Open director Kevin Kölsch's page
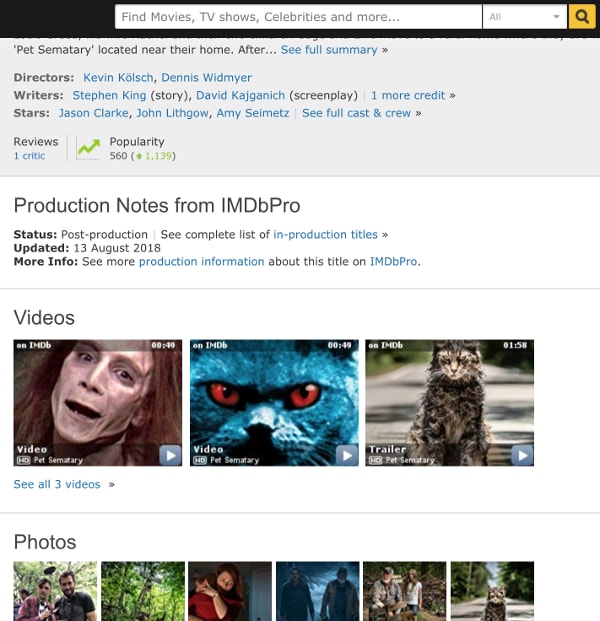The width and height of the screenshot is (600, 621). (x=118, y=78)
